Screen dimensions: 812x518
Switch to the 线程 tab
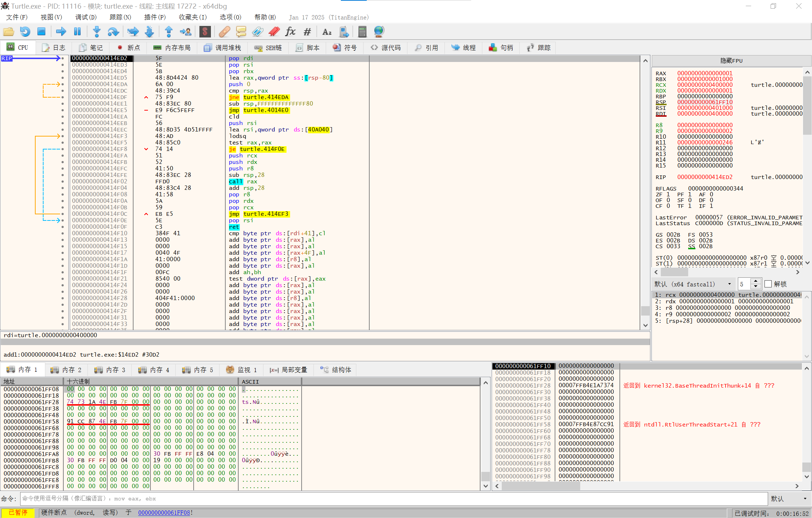tap(464, 48)
